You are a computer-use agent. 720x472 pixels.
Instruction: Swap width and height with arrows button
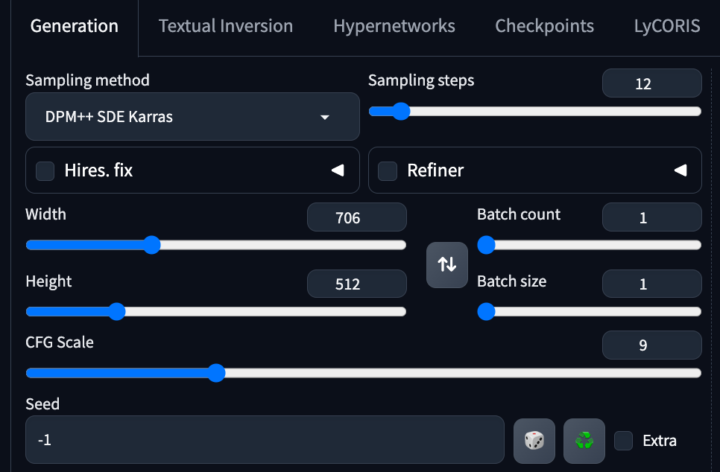447,264
